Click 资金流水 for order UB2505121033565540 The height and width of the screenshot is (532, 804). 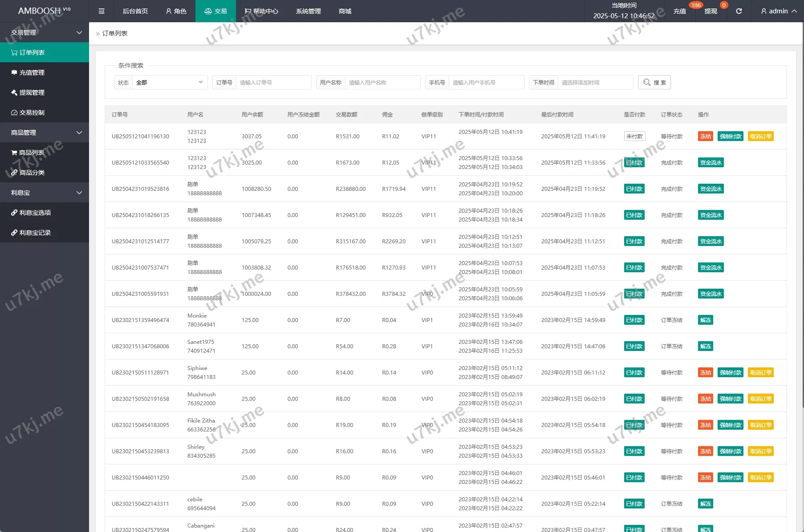(x=711, y=163)
